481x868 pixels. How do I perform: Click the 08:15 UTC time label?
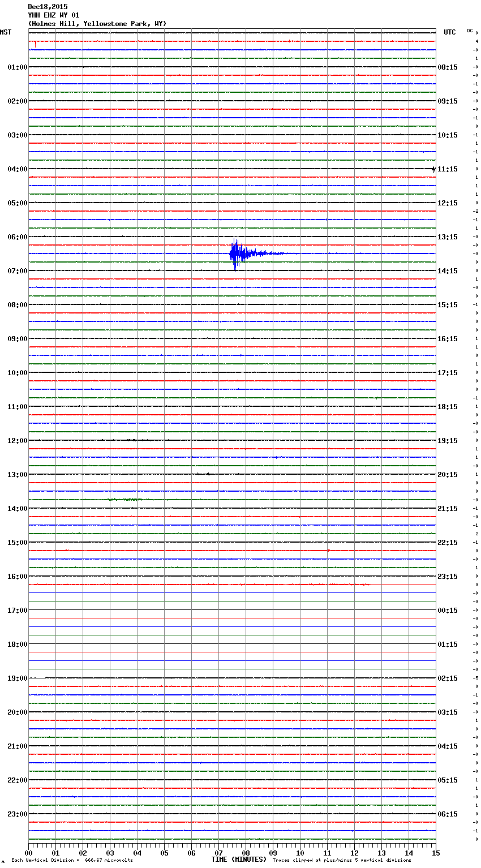click(x=448, y=67)
